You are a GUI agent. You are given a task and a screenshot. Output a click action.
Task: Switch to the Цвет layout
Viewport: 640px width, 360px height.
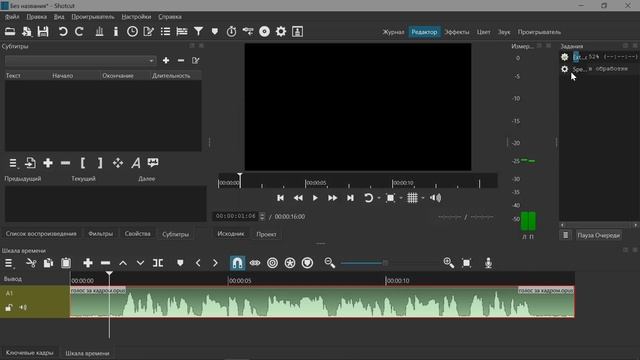pos(483,32)
